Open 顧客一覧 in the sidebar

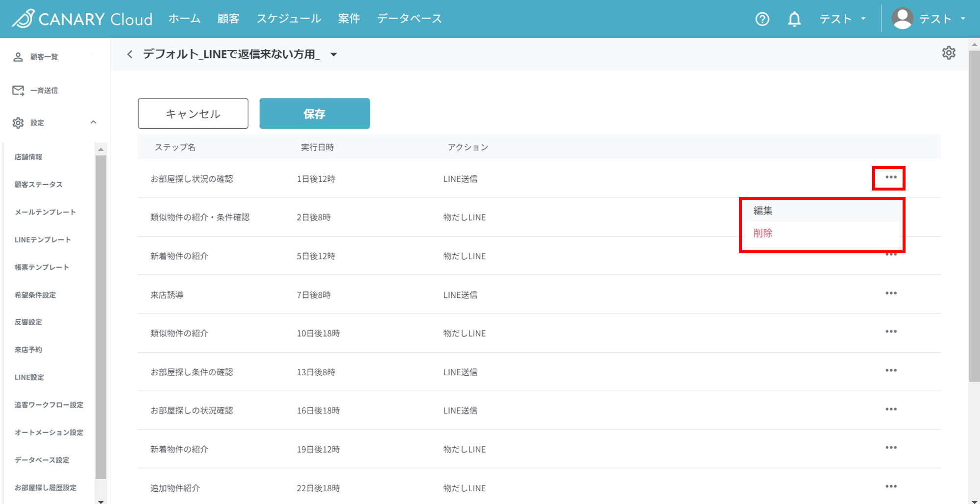pos(44,57)
